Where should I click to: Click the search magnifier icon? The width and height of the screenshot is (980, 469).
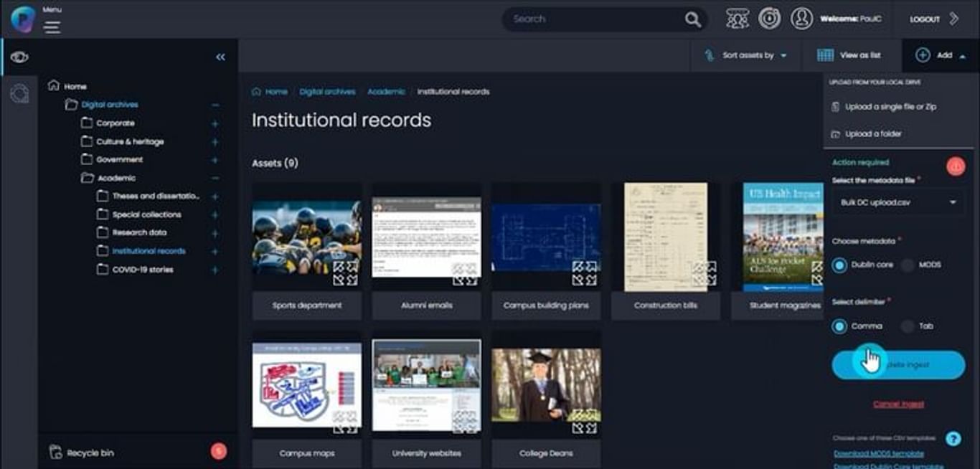pos(692,19)
